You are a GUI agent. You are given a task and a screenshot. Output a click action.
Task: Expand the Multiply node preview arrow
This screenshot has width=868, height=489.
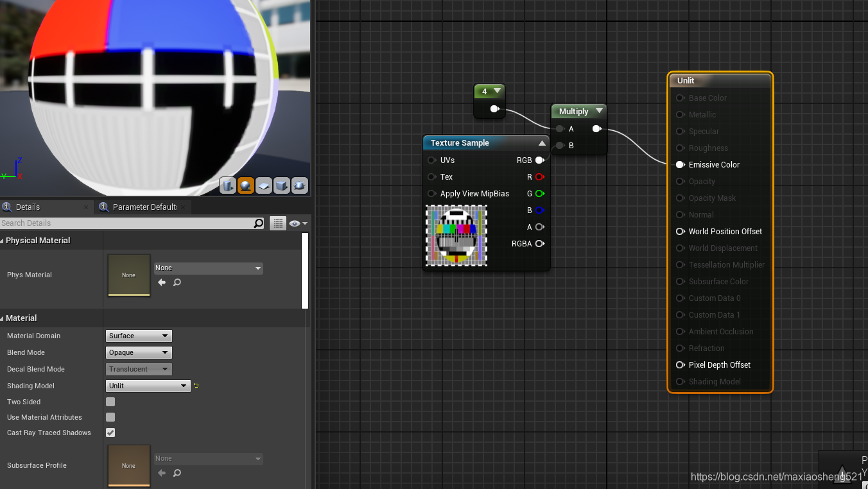[599, 111]
